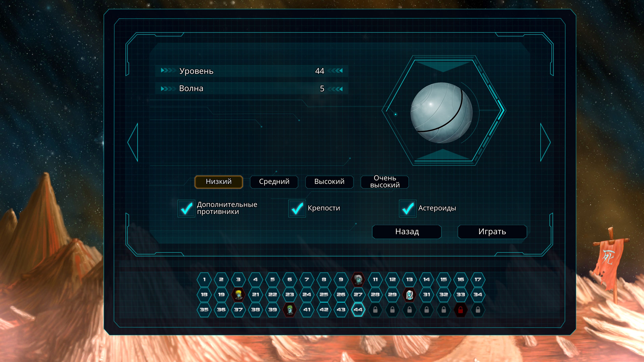
Task: Pick level 27 hexagon
Action: coord(358,294)
